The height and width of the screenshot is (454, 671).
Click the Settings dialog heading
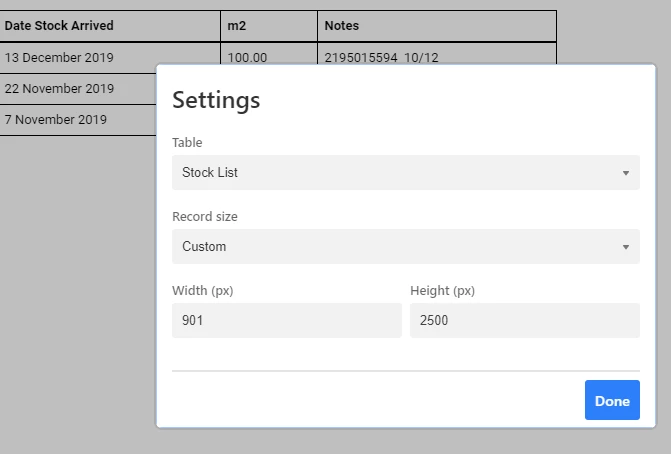coord(216,100)
